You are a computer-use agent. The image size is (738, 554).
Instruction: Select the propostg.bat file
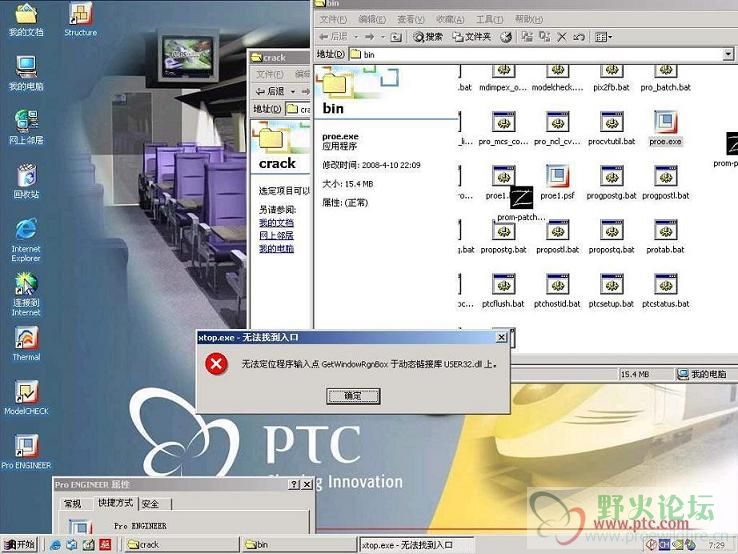[503, 236]
